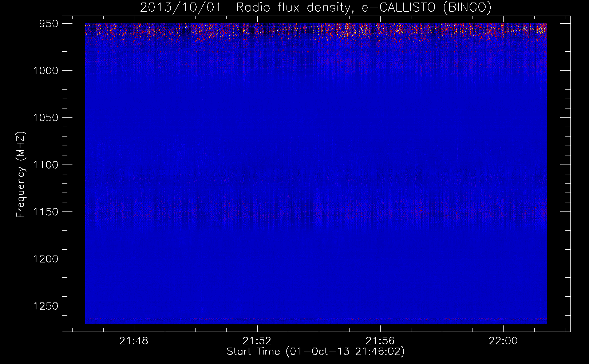The image size is (589, 364).
Task: Click the 22:00 time axis label
Action: pyautogui.click(x=503, y=341)
